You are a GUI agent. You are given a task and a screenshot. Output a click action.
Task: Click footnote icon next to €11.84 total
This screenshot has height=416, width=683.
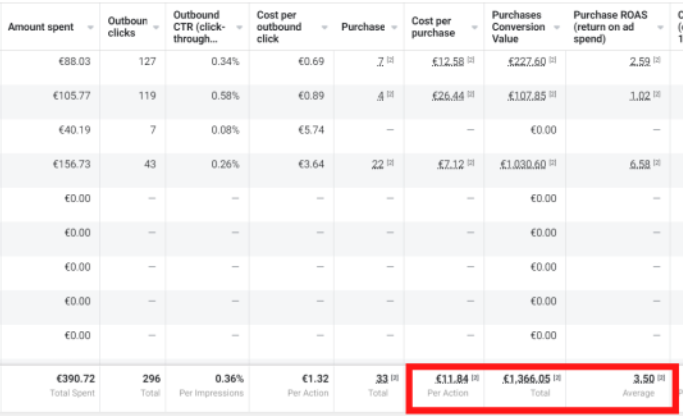click(x=475, y=378)
